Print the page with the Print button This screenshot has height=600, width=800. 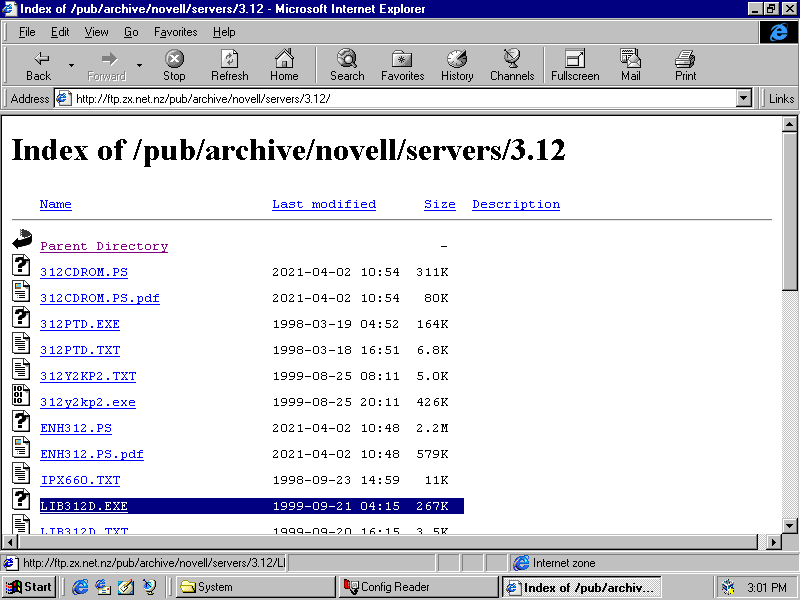coord(685,65)
